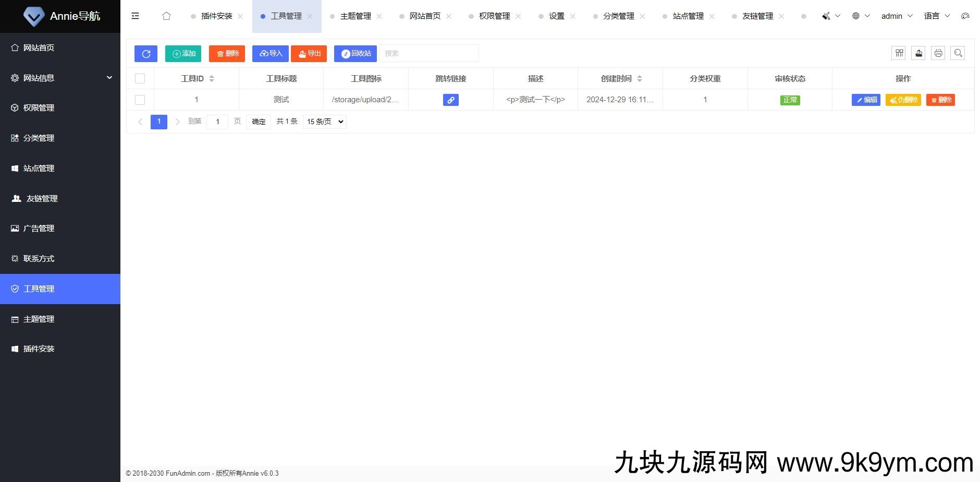Expand the admin user menu
The width and height of the screenshot is (980, 482).
coord(897,16)
